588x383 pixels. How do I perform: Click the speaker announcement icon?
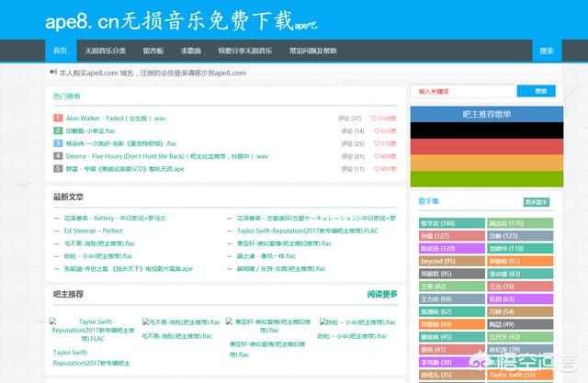(53, 72)
